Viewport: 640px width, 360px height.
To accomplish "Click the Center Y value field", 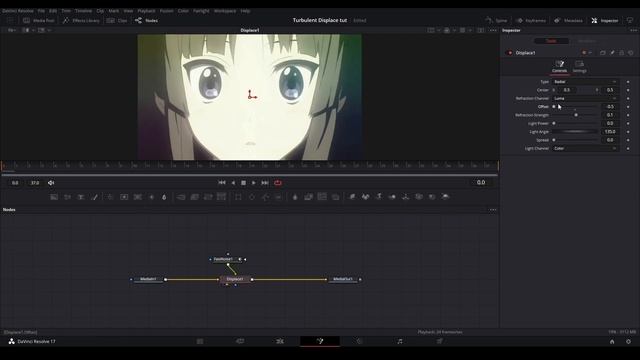I will (x=610, y=90).
